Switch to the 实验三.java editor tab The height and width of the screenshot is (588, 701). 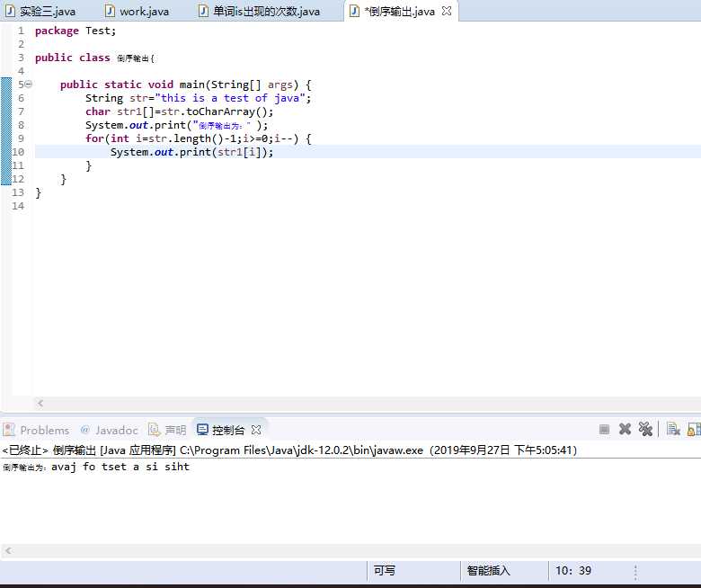tap(40, 11)
